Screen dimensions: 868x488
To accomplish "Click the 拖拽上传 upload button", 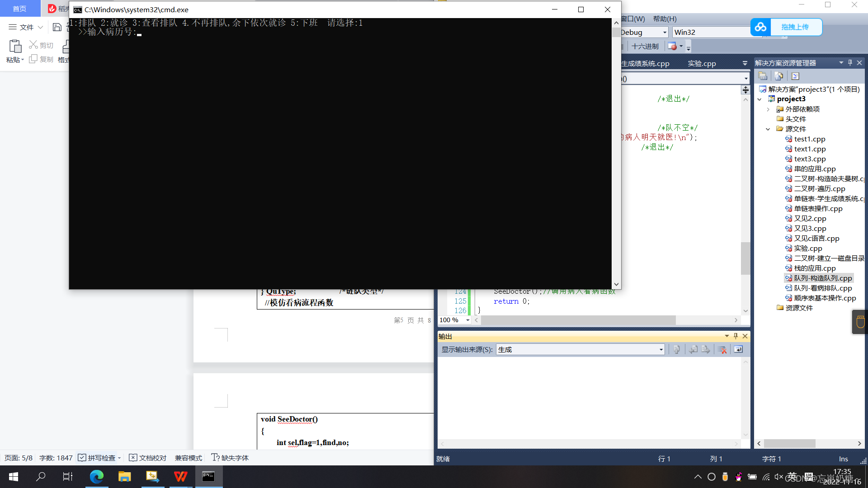I will coord(795,27).
